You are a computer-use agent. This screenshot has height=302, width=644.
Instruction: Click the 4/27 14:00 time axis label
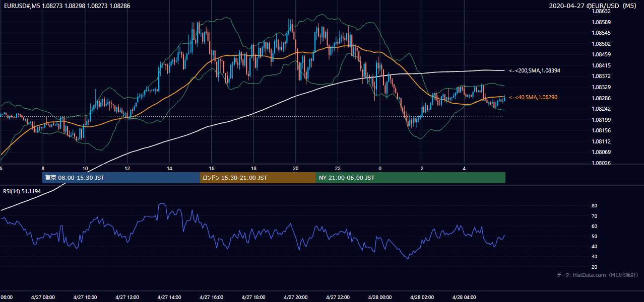[169, 297]
